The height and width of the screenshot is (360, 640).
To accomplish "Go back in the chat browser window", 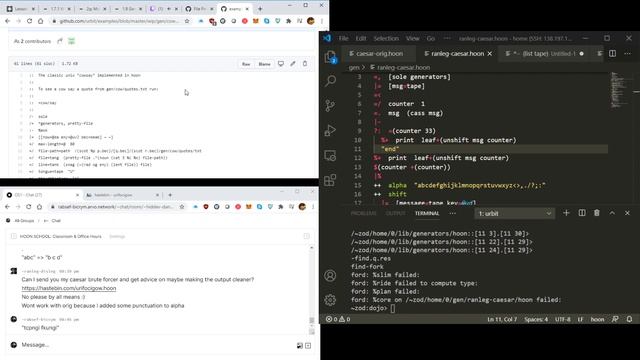I will pyautogui.click(x=7, y=207).
